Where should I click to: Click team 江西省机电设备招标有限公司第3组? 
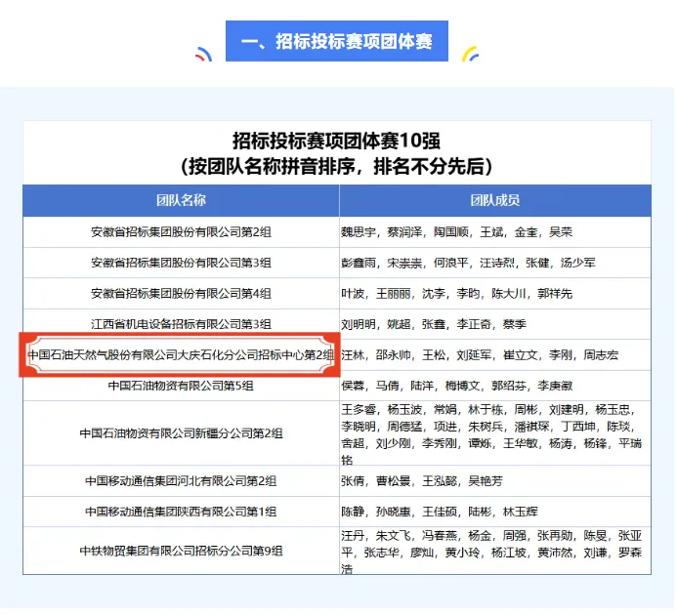[x=181, y=324]
